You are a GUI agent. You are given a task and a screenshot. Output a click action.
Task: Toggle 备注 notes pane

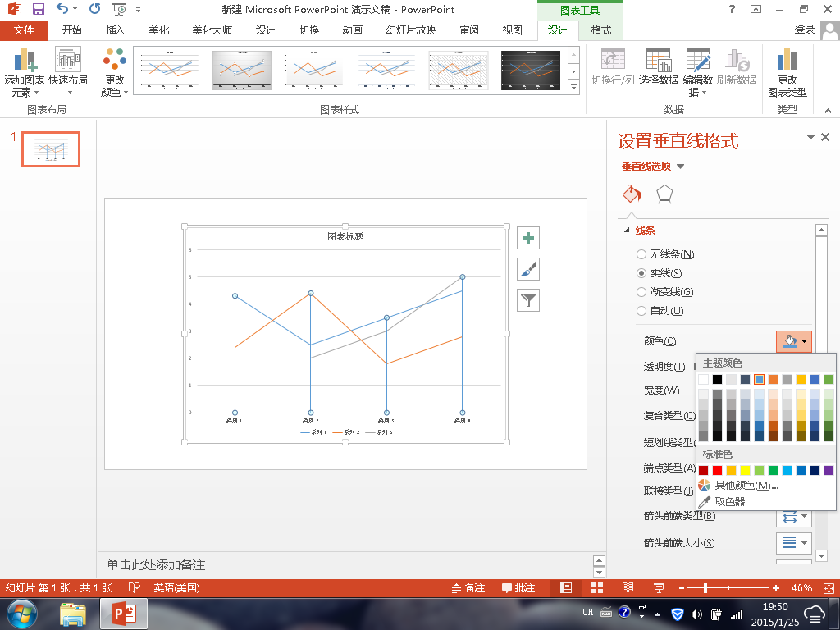(x=468, y=587)
